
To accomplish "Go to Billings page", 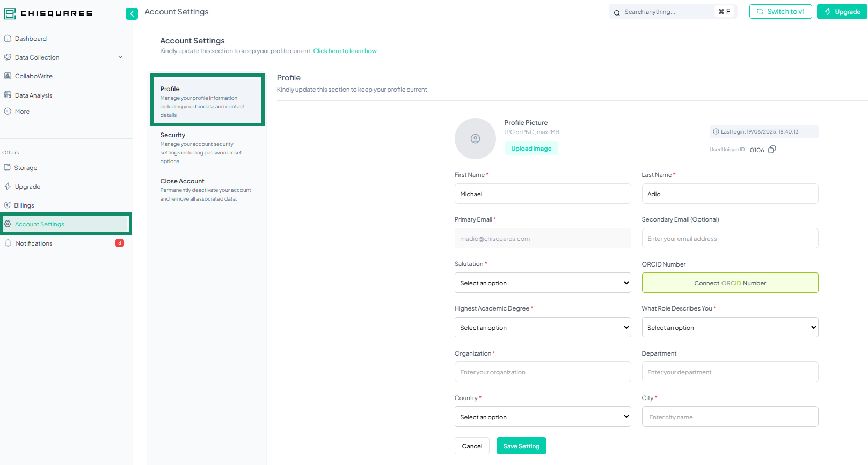I will click(x=24, y=205).
